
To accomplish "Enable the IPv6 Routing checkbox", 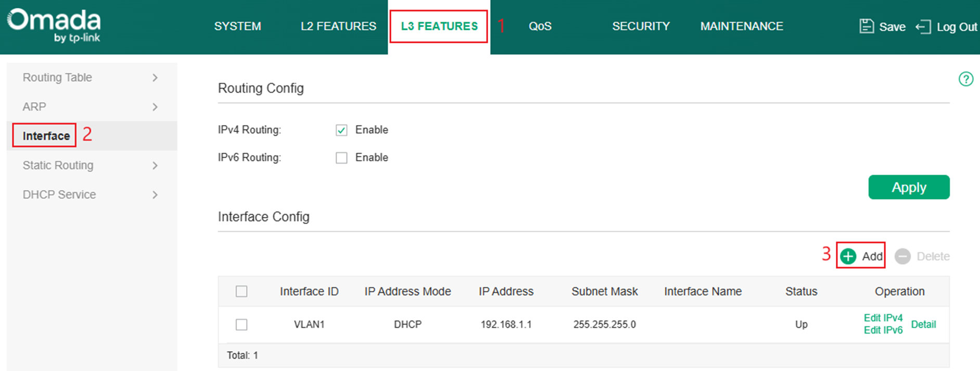I will [x=341, y=158].
